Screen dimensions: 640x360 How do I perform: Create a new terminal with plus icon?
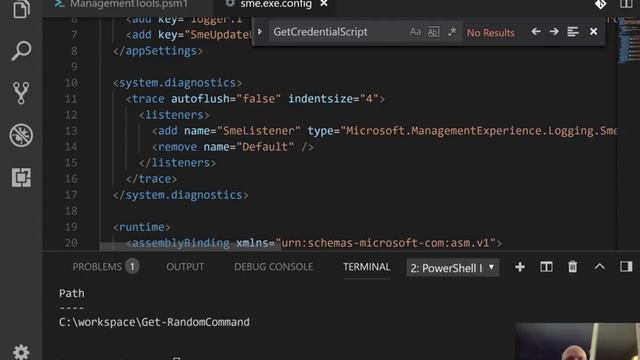click(x=520, y=267)
